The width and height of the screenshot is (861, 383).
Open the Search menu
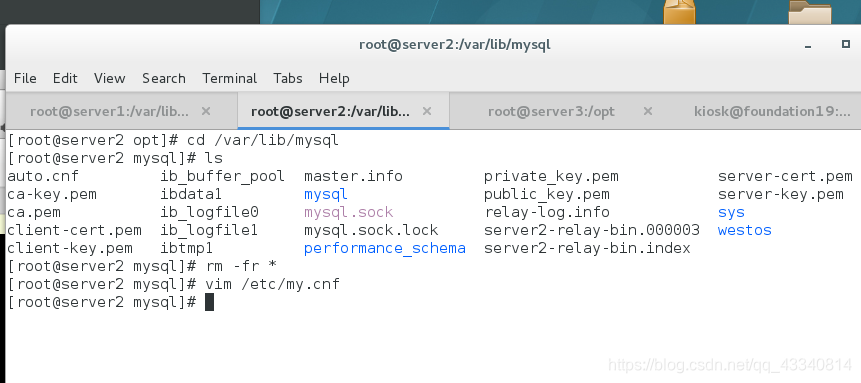(164, 79)
